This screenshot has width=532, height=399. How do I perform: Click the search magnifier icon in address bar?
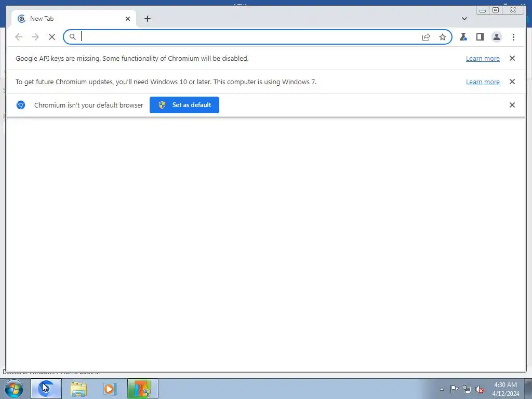(x=72, y=37)
